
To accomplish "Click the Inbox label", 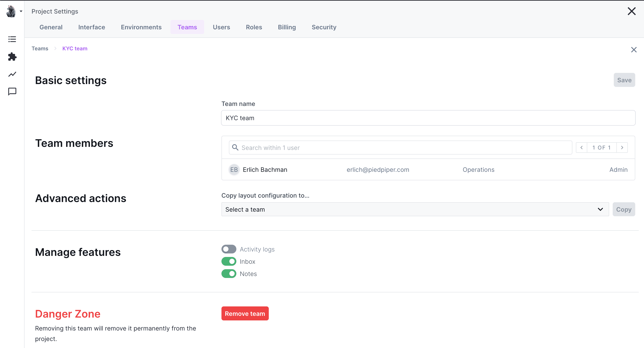I will click(x=247, y=262).
